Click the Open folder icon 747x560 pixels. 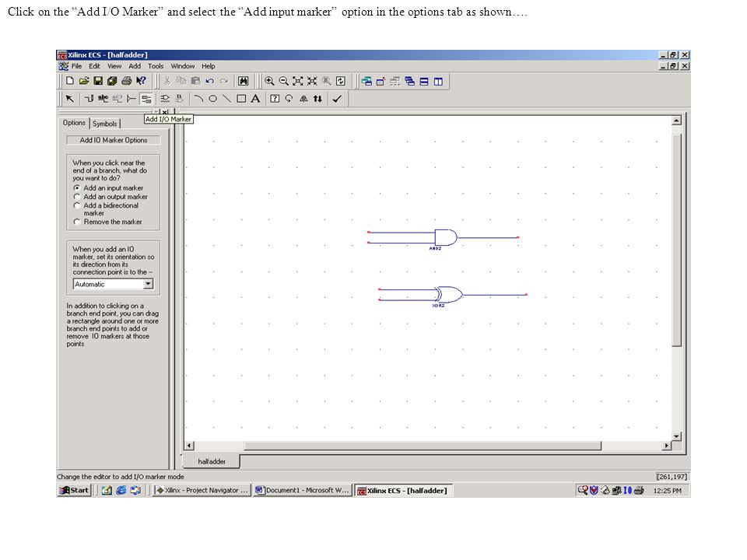coord(84,81)
